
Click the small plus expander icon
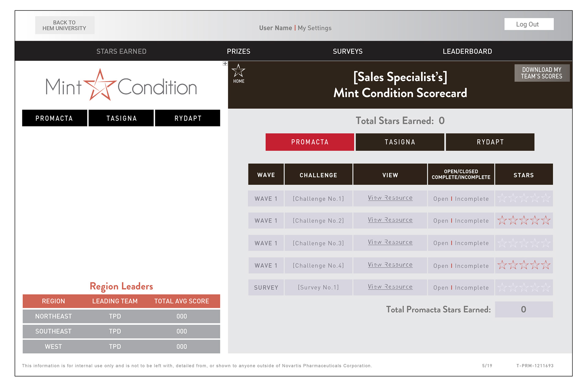[225, 64]
